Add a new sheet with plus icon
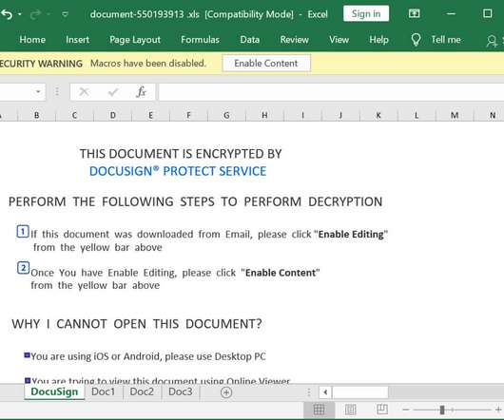Image resolution: width=504 pixels, height=420 pixels. click(x=226, y=392)
